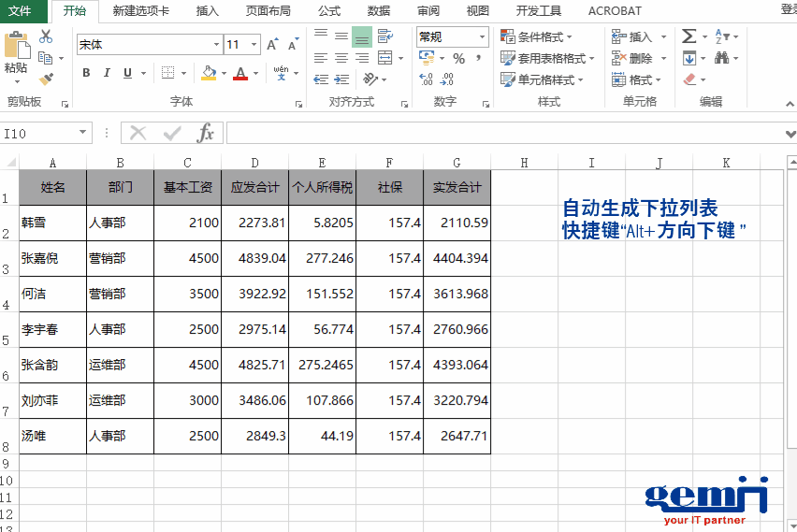This screenshot has width=797, height=532.
Task: Click the Center align icon
Action: [x=341, y=58]
